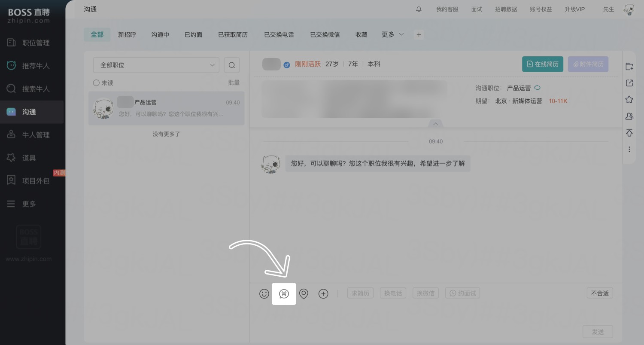This screenshot has height=345, width=644.
Task: Select the 已约面 tab
Action: pyautogui.click(x=193, y=34)
